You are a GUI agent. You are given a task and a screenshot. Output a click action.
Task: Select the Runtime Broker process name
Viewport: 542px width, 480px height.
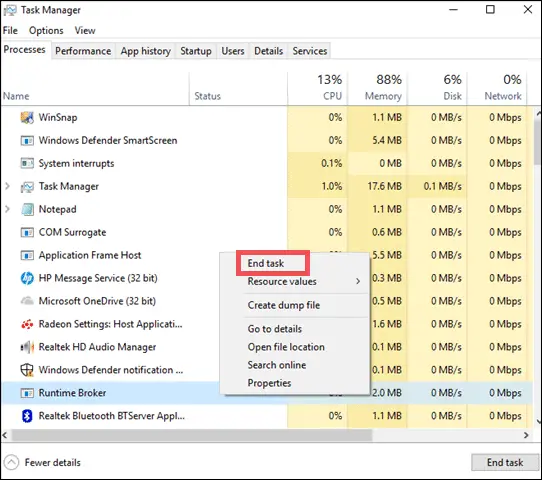[x=72, y=393]
